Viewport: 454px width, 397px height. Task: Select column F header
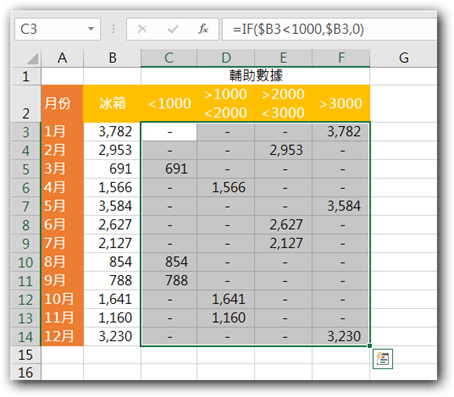click(x=341, y=58)
